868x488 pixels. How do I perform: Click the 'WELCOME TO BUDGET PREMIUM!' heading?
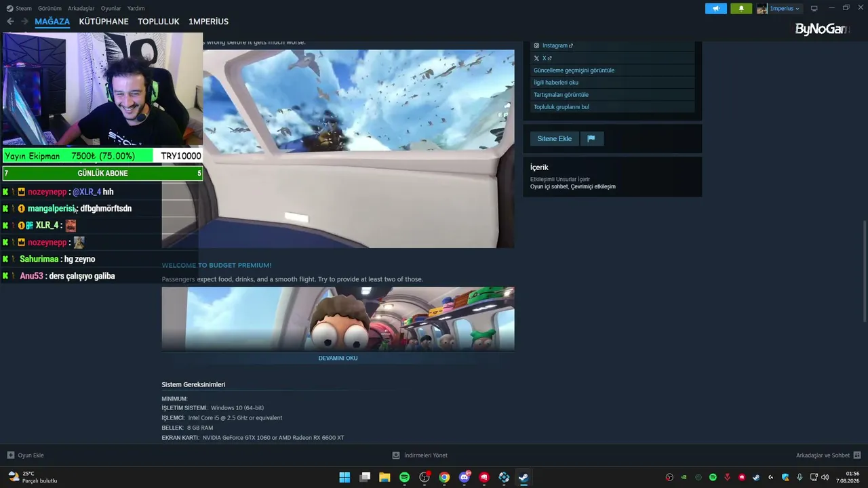[216, 265]
